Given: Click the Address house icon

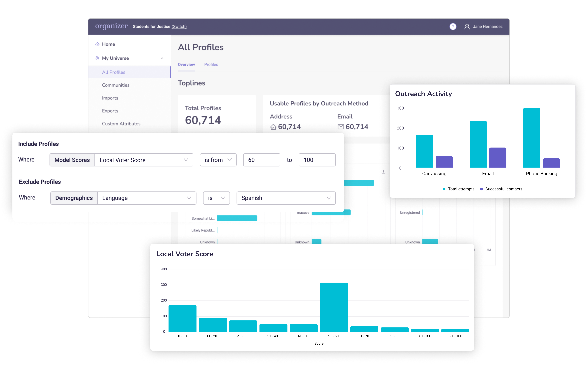Looking at the screenshot, I should pyautogui.click(x=273, y=127).
